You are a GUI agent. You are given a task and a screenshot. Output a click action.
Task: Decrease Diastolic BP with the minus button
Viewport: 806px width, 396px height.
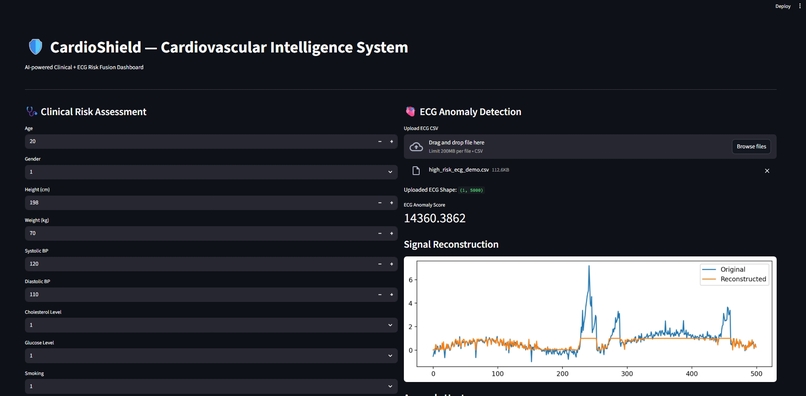380,295
